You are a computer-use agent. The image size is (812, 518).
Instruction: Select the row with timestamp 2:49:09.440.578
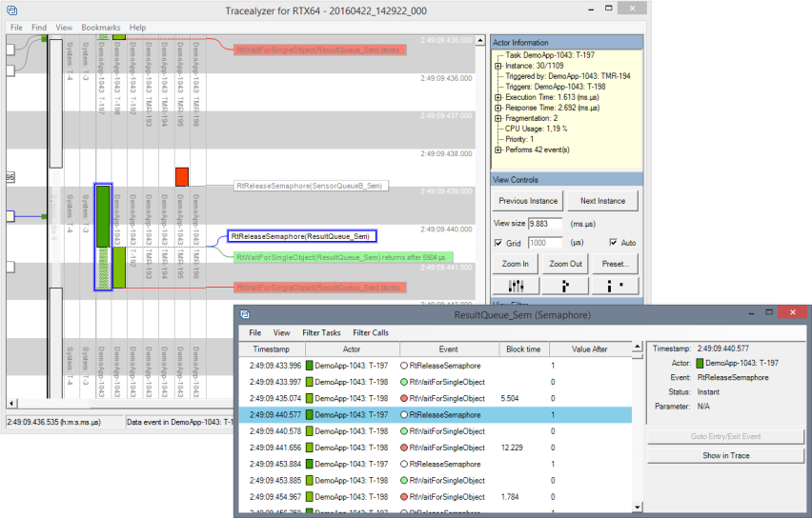click(435, 431)
